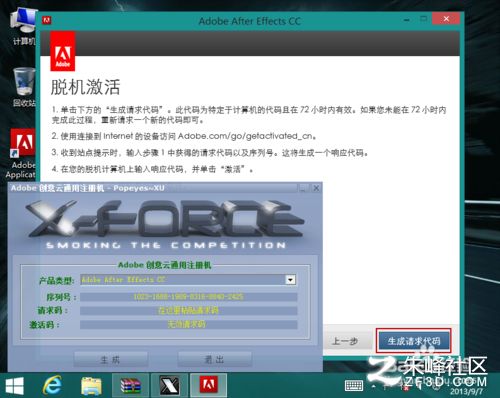
Task: Click the 激活码 activation code field
Action: click(x=189, y=324)
